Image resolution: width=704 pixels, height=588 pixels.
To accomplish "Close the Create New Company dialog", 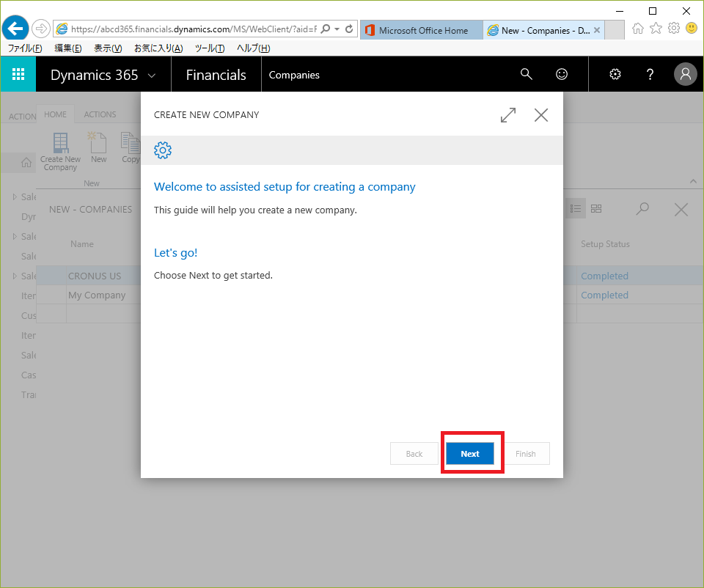I will (541, 115).
